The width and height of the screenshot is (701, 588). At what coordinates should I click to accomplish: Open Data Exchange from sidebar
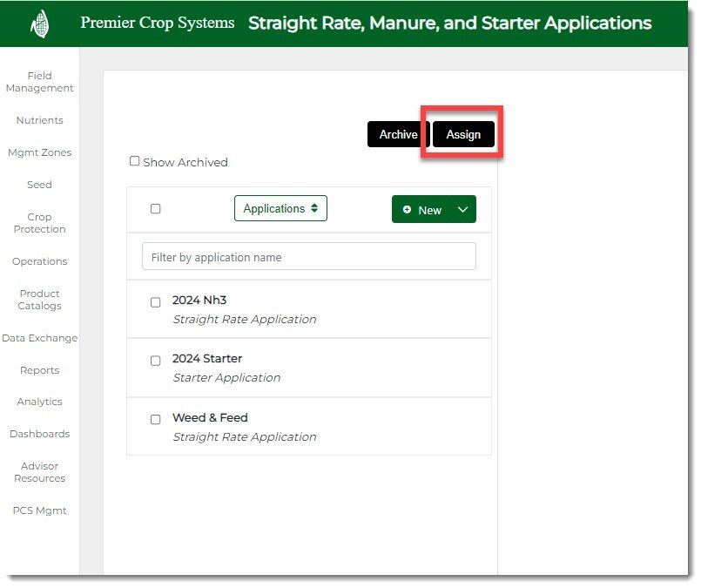[39, 338]
